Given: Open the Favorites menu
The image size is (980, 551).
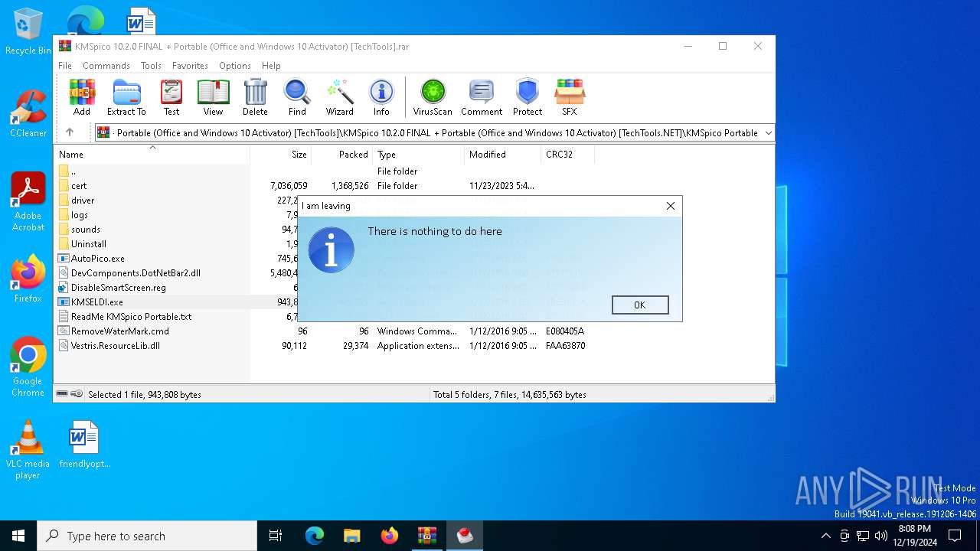Looking at the screenshot, I should click(190, 66).
